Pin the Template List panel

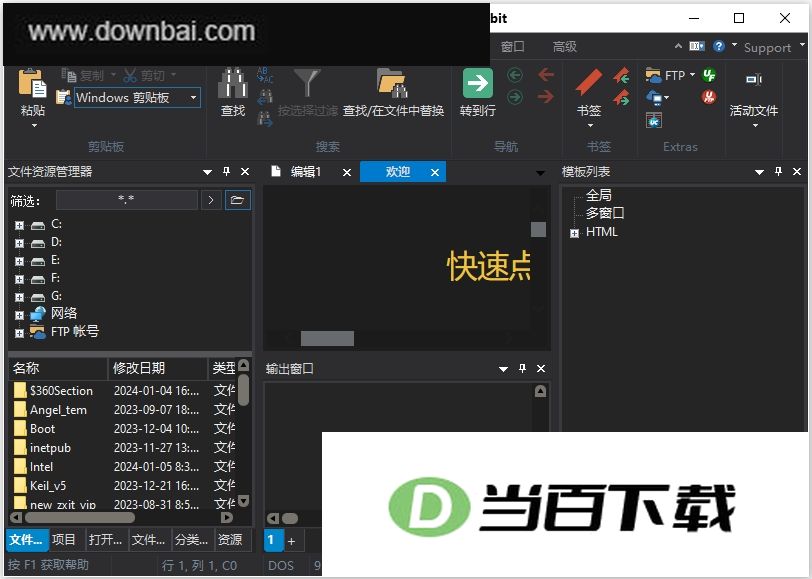pos(778,171)
